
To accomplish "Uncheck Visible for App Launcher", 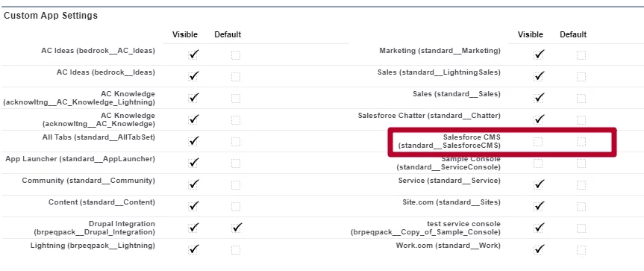I will coord(193,163).
